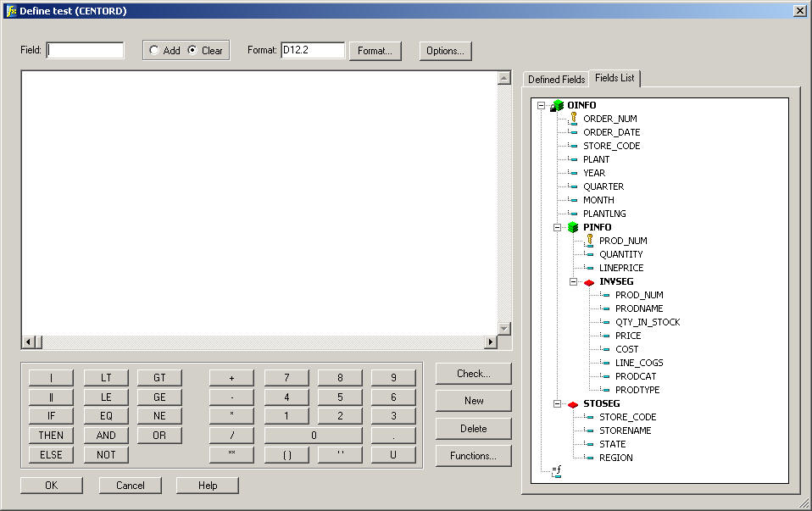Click the field icon next to PRODCAT

click(x=605, y=376)
